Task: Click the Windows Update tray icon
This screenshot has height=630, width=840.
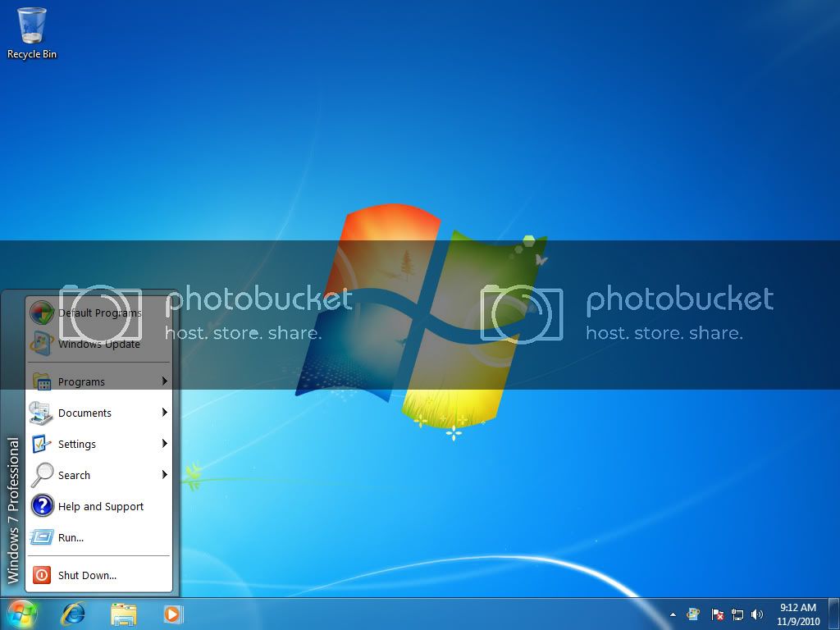Action: pyautogui.click(x=692, y=614)
